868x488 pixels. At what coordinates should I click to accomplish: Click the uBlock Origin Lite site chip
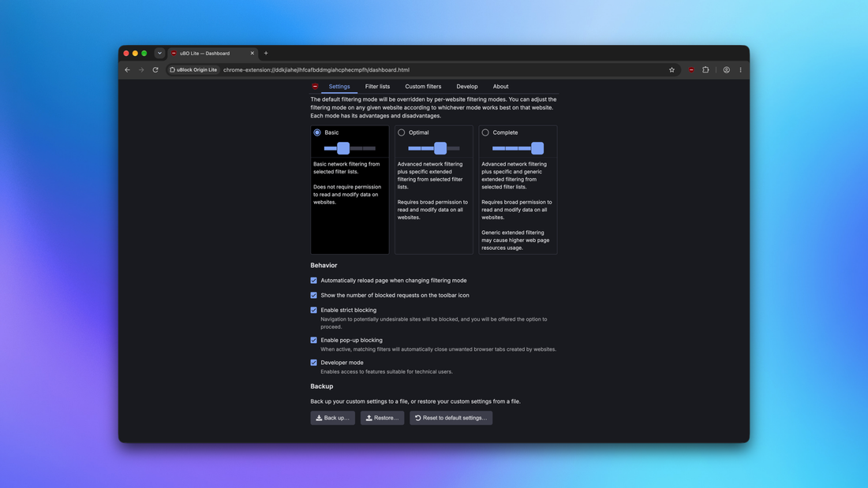coord(194,69)
